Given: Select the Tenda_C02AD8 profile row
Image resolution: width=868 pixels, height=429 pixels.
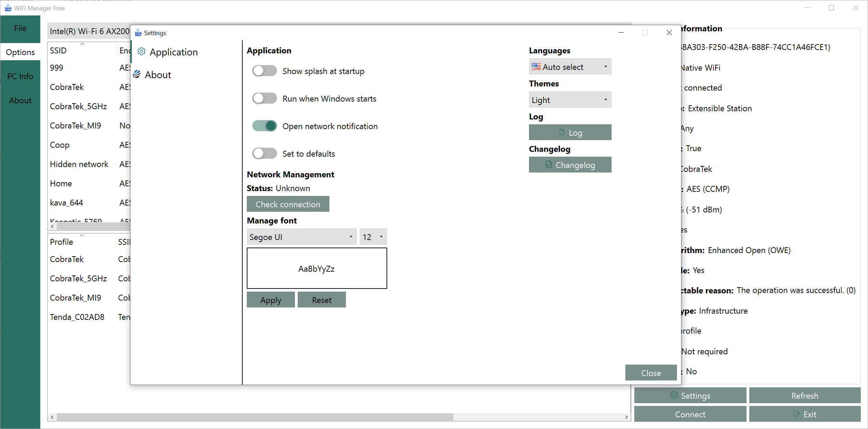Looking at the screenshot, I should coord(89,317).
